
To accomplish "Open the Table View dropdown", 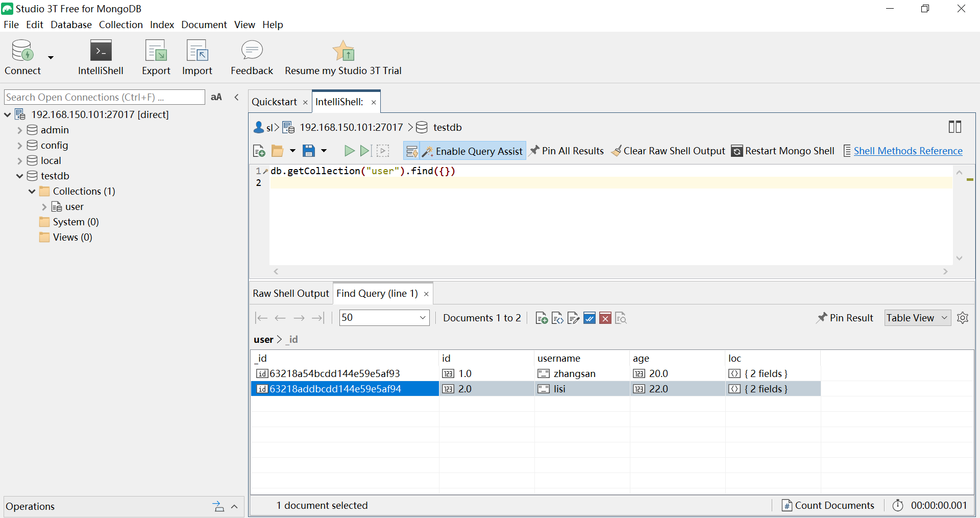I will tap(917, 318).
